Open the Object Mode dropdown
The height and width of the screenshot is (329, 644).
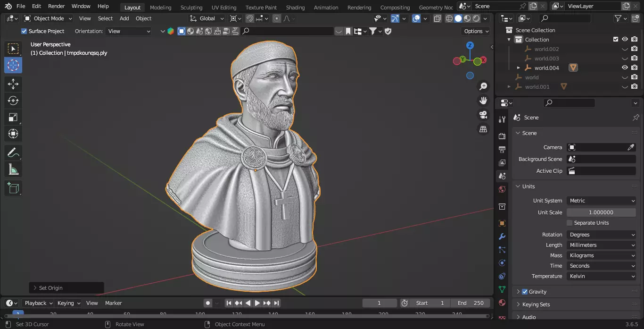pos(48,18)
